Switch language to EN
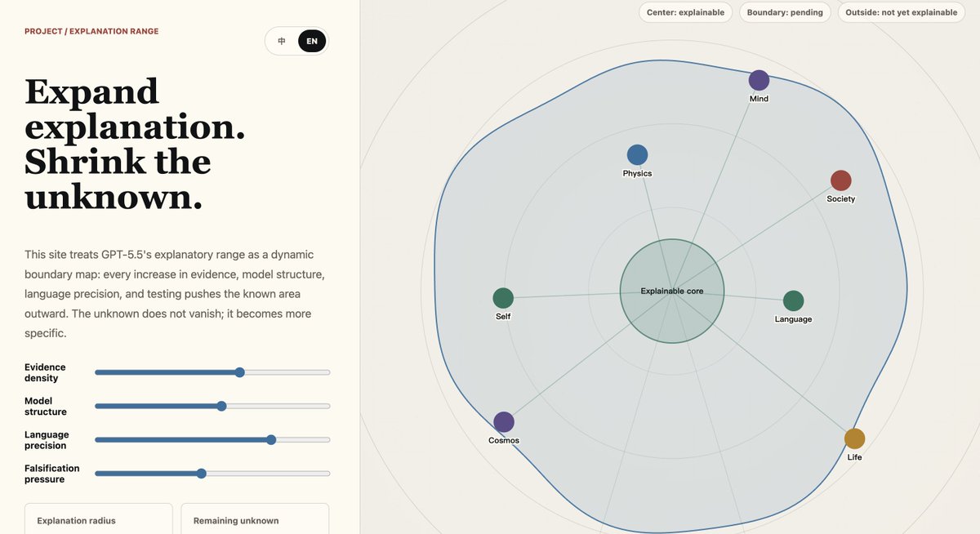Image resolution: width=980 pixels, height=534 pixels. click(x=312, y=41)
